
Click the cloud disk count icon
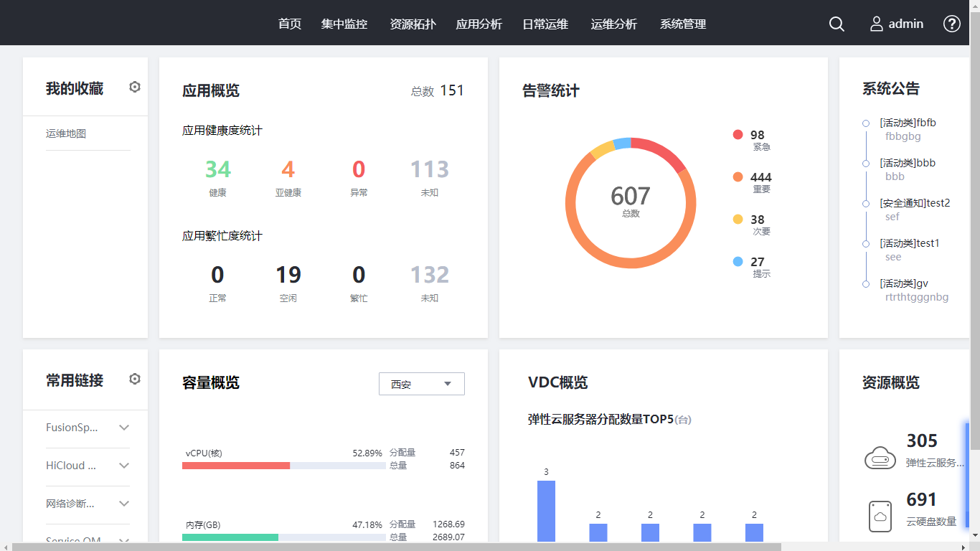pos(880,516)
